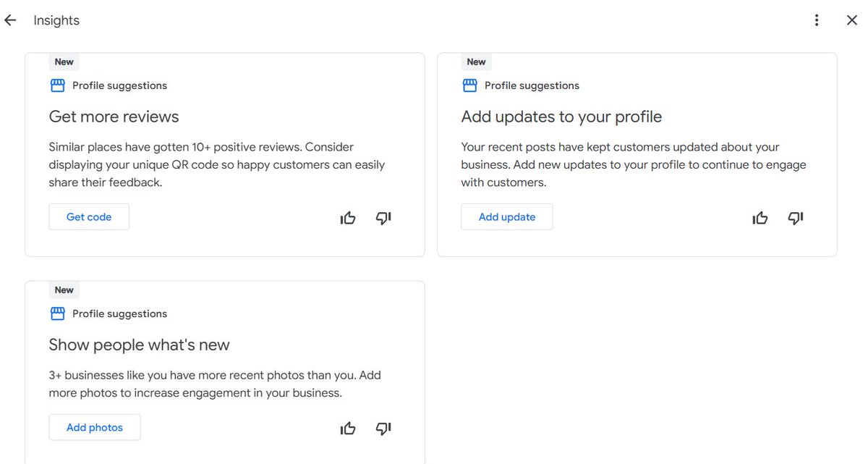
Task: Click the Add photos button
Action: tap(95, 427)
